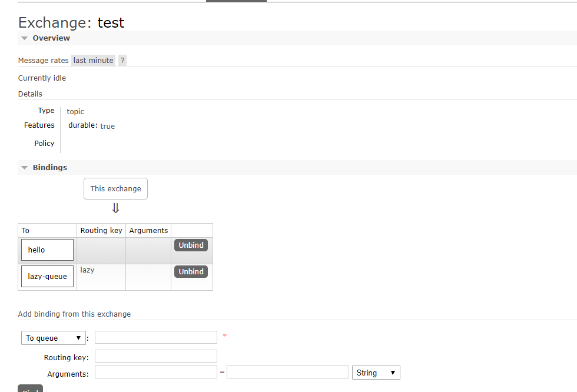Screen dimensions: 577x392
Task: Click the 'Routing key' column header
Action: (x=101, y=231)
